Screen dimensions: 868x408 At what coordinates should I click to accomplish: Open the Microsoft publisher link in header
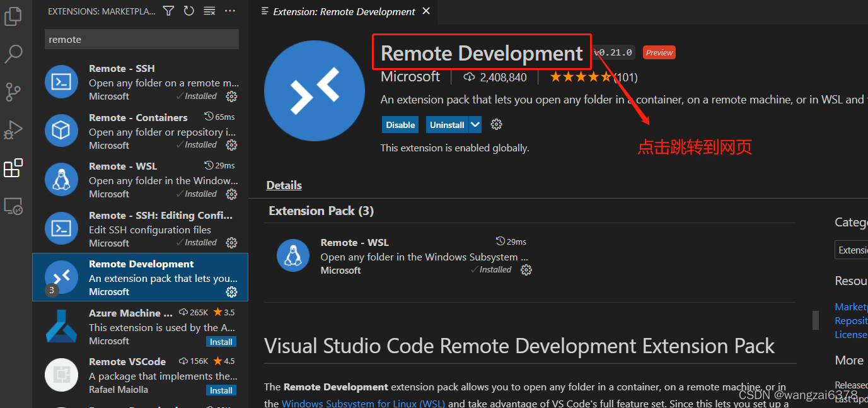click(x=410, y=76)
